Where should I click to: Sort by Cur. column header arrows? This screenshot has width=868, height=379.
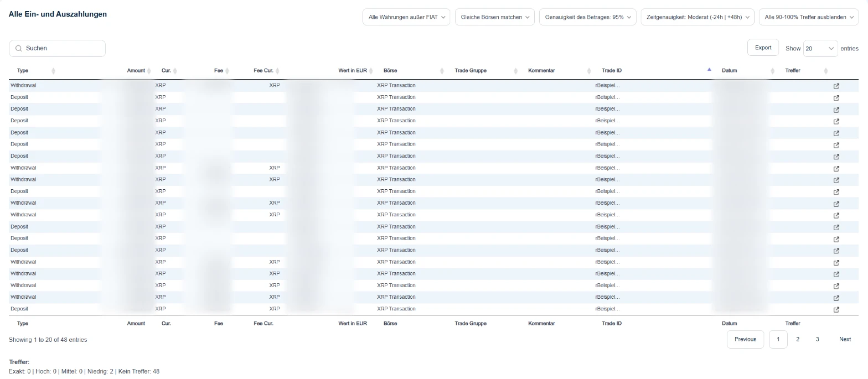pos(175,71)
